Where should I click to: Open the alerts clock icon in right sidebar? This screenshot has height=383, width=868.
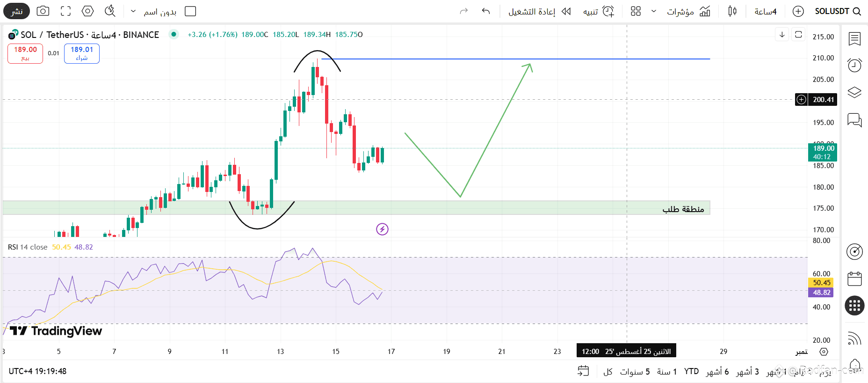pos(854,65)
